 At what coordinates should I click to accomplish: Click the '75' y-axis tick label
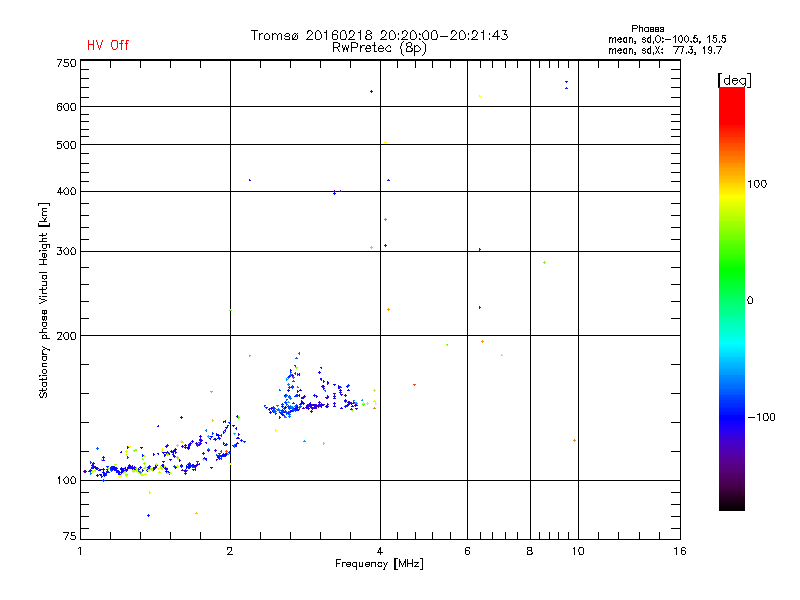pos(70,536)
